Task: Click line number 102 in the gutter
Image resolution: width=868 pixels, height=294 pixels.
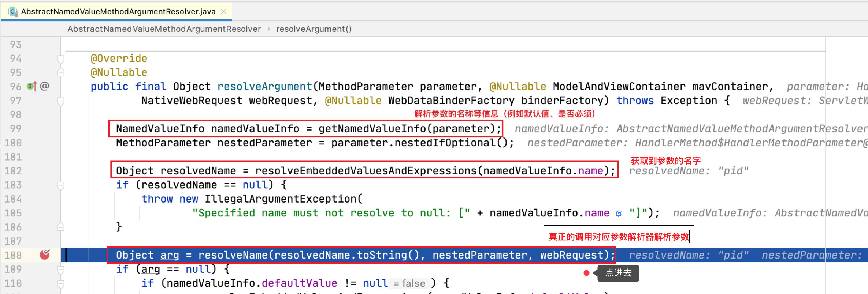Action: coord(13,171)
